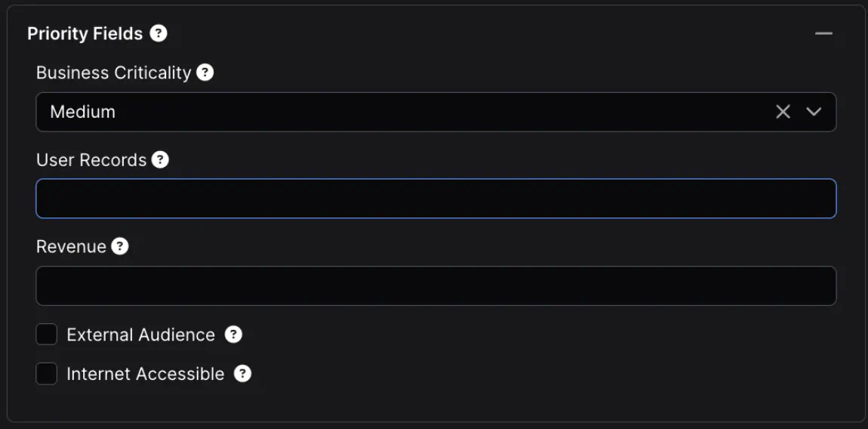
Task: Click the Priority Fields heading text
Action: click(85, 34)
